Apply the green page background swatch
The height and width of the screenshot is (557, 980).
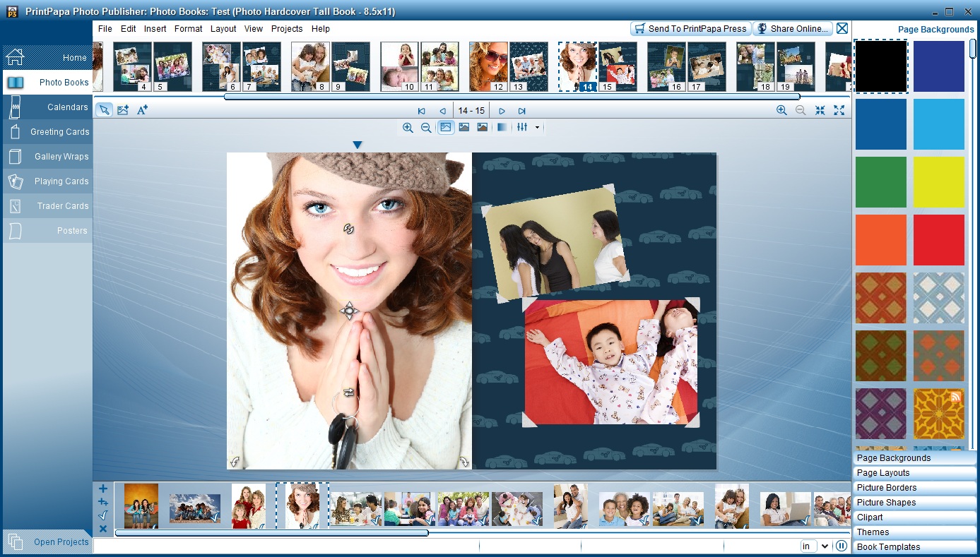tap(880, 182)
